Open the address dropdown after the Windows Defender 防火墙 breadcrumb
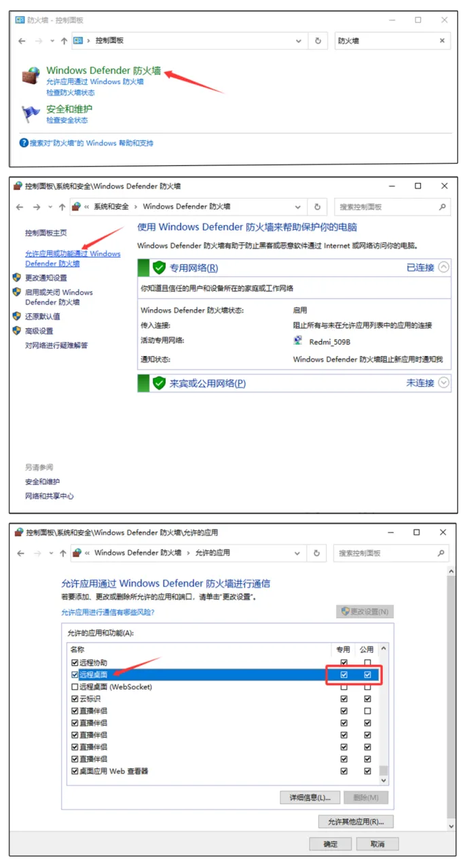 coord(298,207)
